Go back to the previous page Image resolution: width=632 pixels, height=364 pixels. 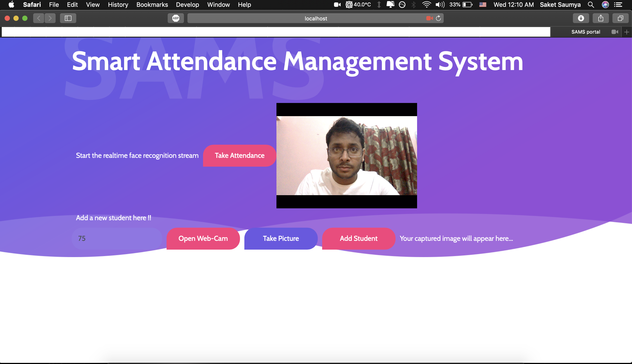(39, 18)
